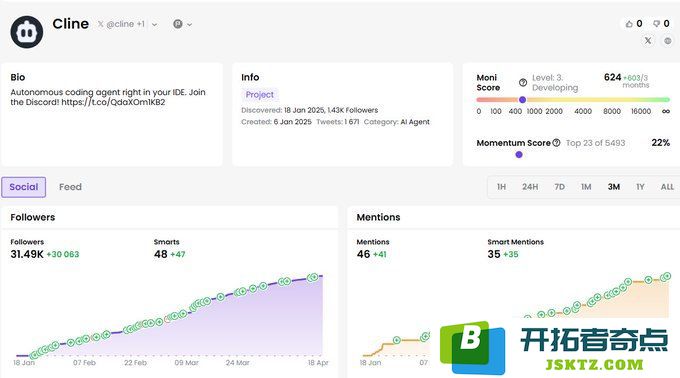Click the Project tag in Info
The width and height of the screenshot is (680, 378).
tap(260, 94)
